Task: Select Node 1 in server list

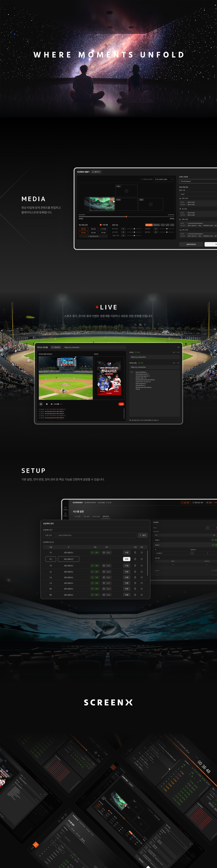Action: (x=185, y=540)
